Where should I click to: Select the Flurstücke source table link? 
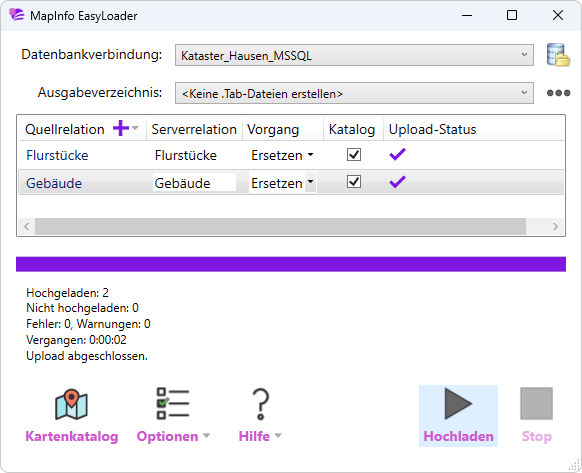click(57, 155)
